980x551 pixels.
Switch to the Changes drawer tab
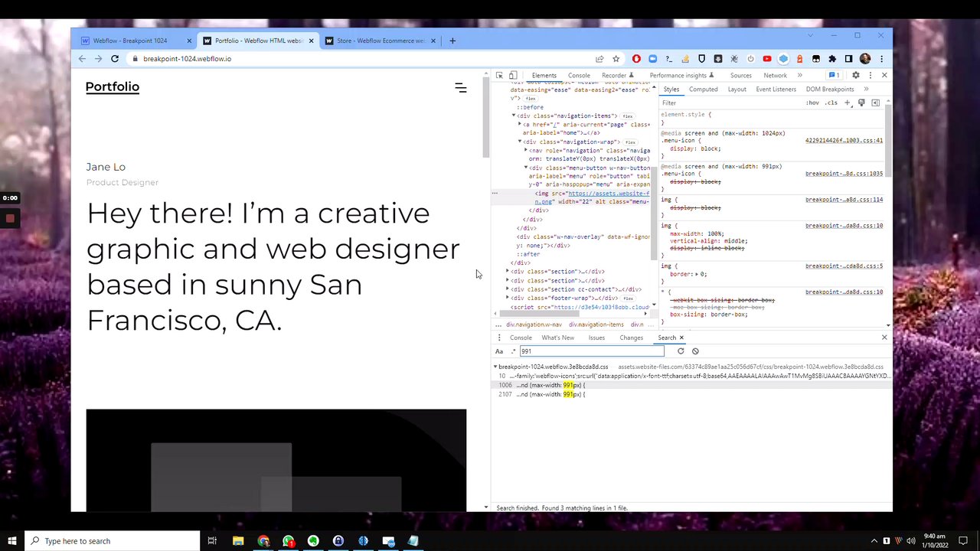[631, 337]
